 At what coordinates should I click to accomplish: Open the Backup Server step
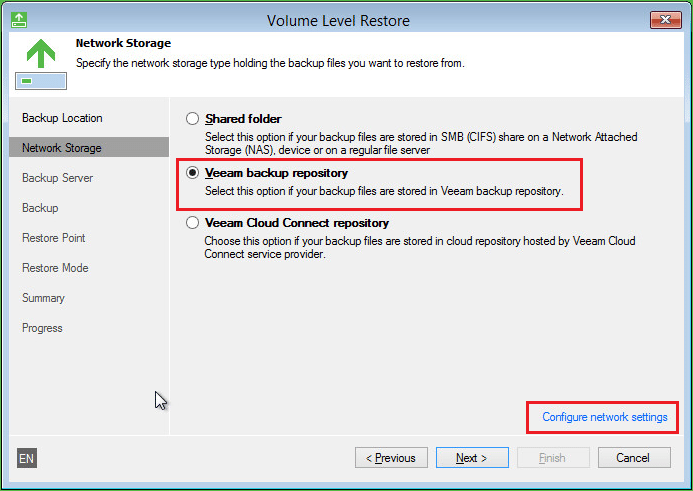click(x=58, y=178)
